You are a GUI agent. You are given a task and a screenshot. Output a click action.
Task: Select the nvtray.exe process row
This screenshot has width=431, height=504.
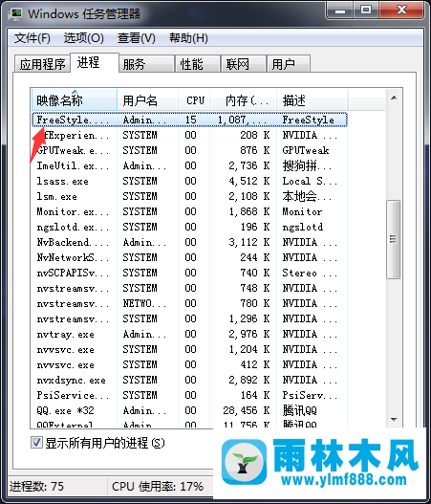pos(189,334)
